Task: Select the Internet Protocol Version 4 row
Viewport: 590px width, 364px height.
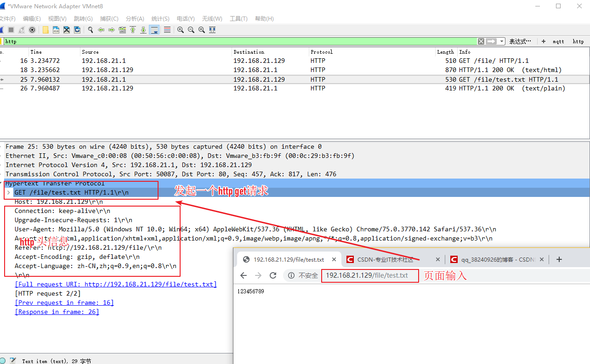Action: point(295,165)
